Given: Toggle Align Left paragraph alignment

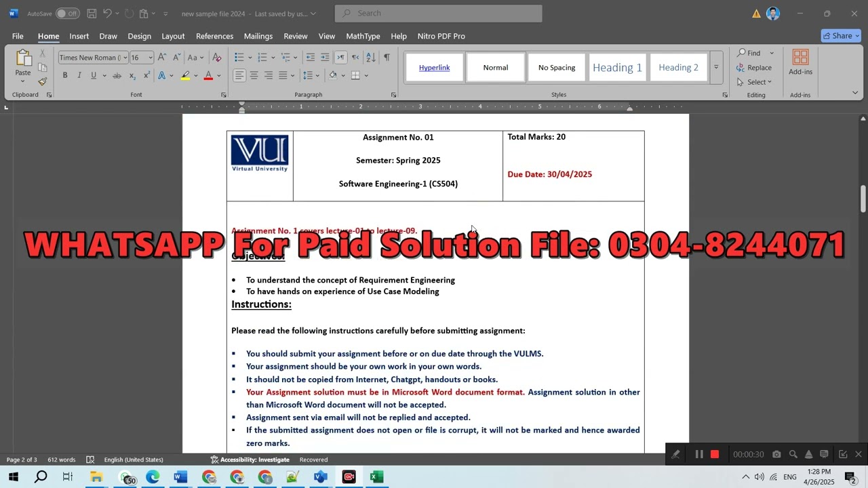Looking at the screenshot, I should point(239,75).
